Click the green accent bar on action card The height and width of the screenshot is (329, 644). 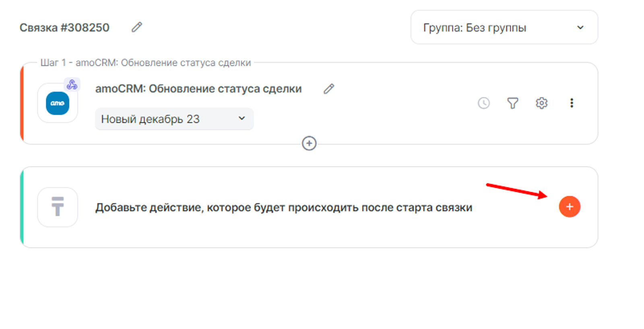point(22,207)
